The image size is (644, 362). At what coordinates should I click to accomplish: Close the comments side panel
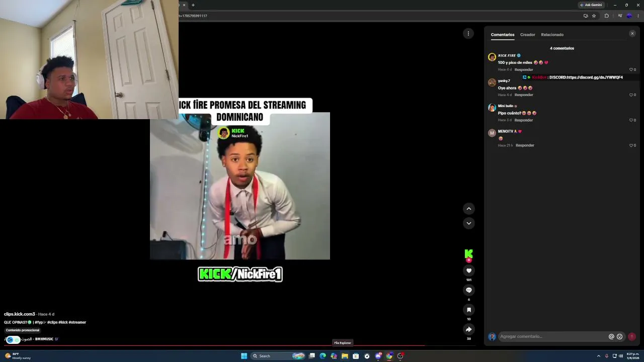click(632, 34)
